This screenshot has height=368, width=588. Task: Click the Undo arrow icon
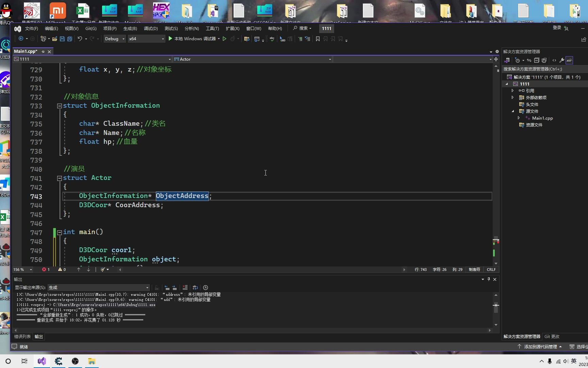coord(80,39)
